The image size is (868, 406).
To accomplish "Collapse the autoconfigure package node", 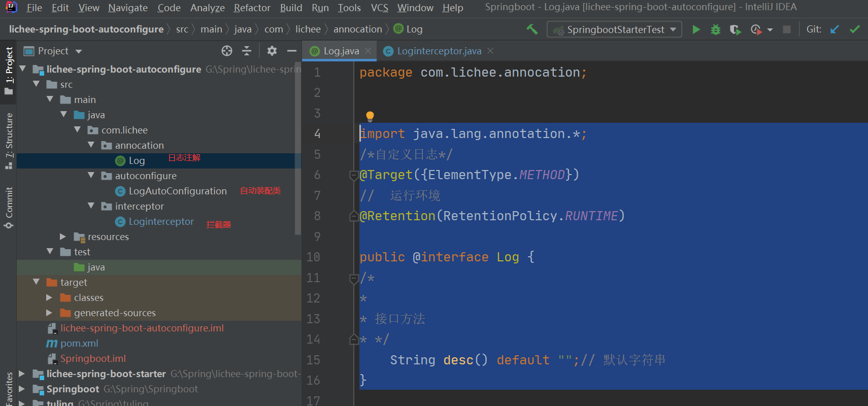I will (91, 175).
